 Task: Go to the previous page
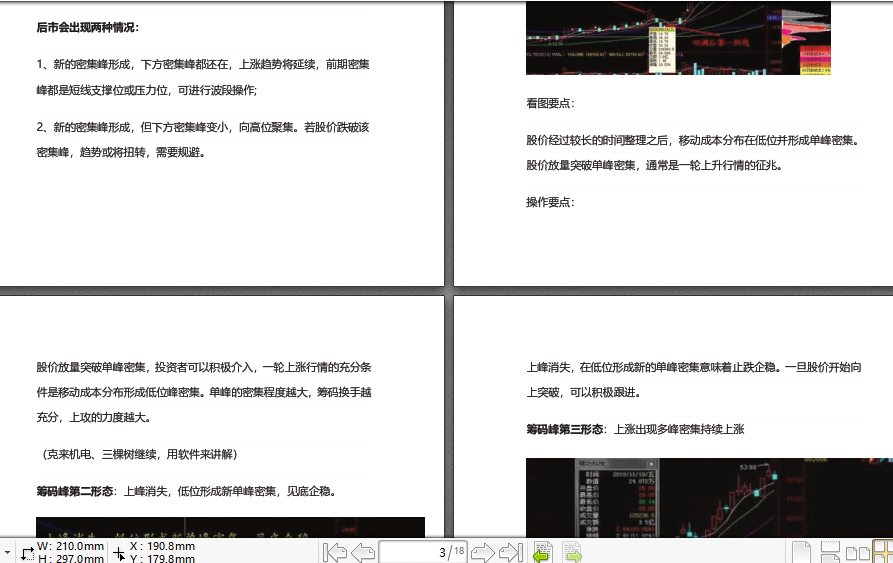pyautogui.click(x=363, y=552)
